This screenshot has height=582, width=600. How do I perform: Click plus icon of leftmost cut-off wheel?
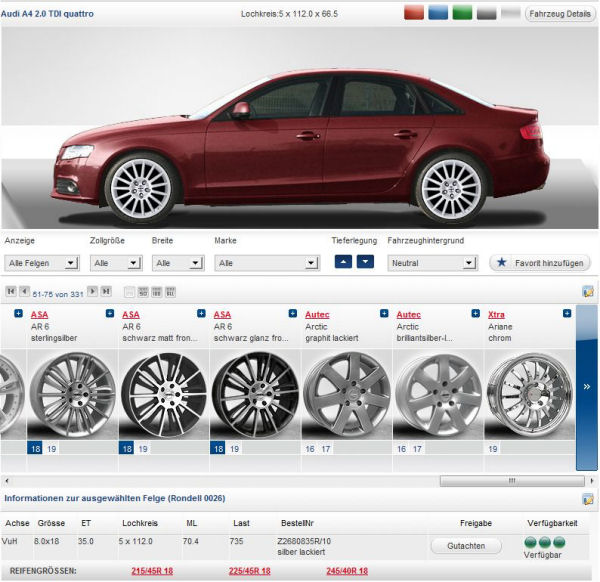(18, 314)
